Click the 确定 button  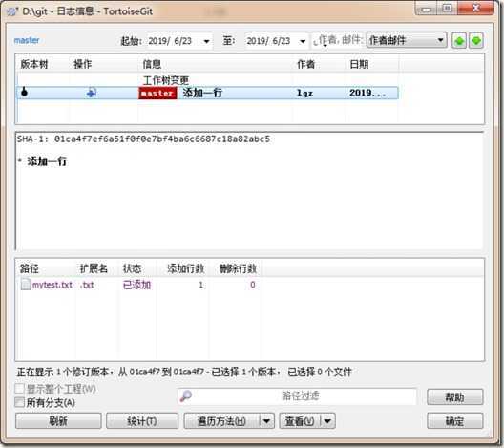click(x=454, y=421)
